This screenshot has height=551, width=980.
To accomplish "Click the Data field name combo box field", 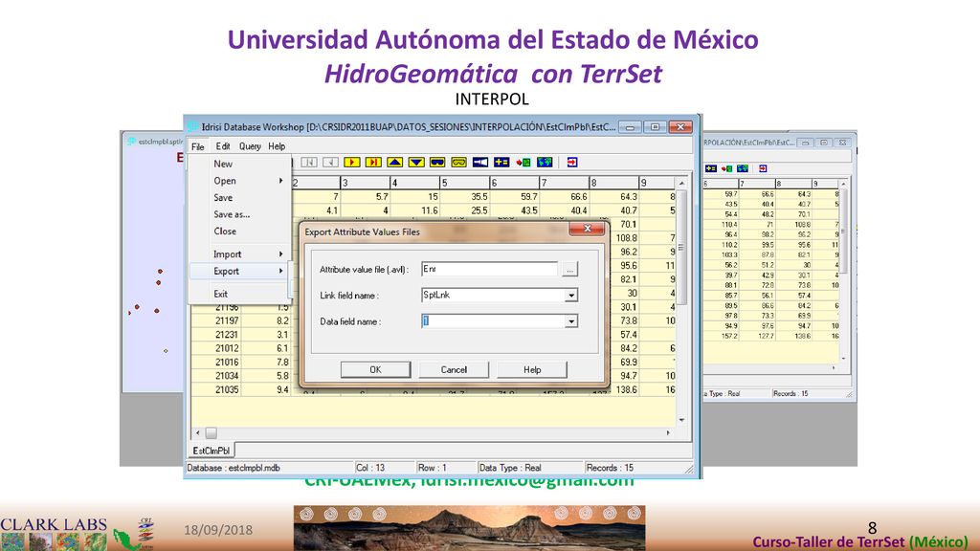I will click(x=499, y=321).
